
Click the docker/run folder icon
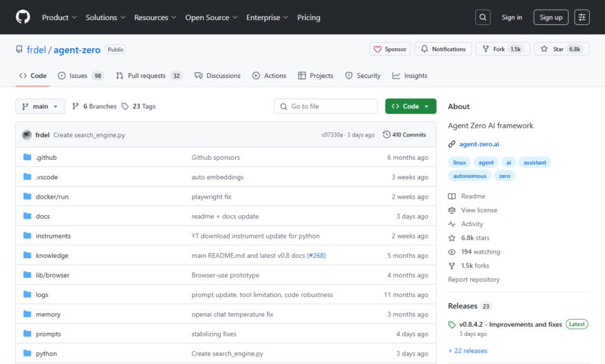click(27, 196)
